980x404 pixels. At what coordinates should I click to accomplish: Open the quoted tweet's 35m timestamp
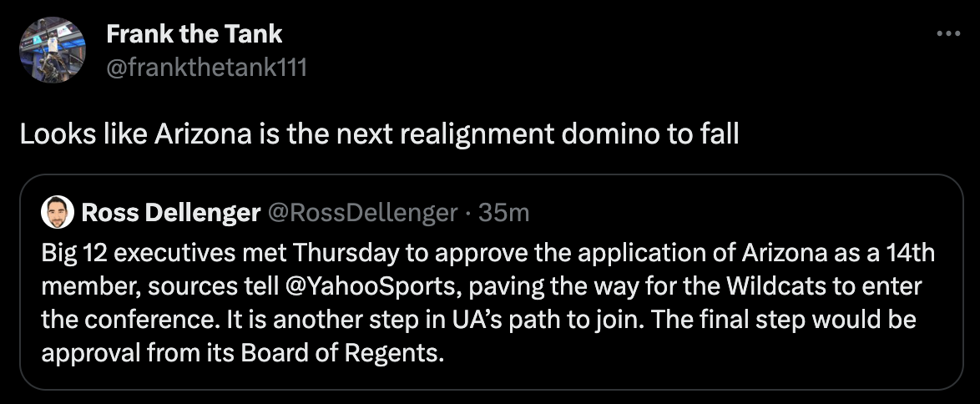(506, 214)
